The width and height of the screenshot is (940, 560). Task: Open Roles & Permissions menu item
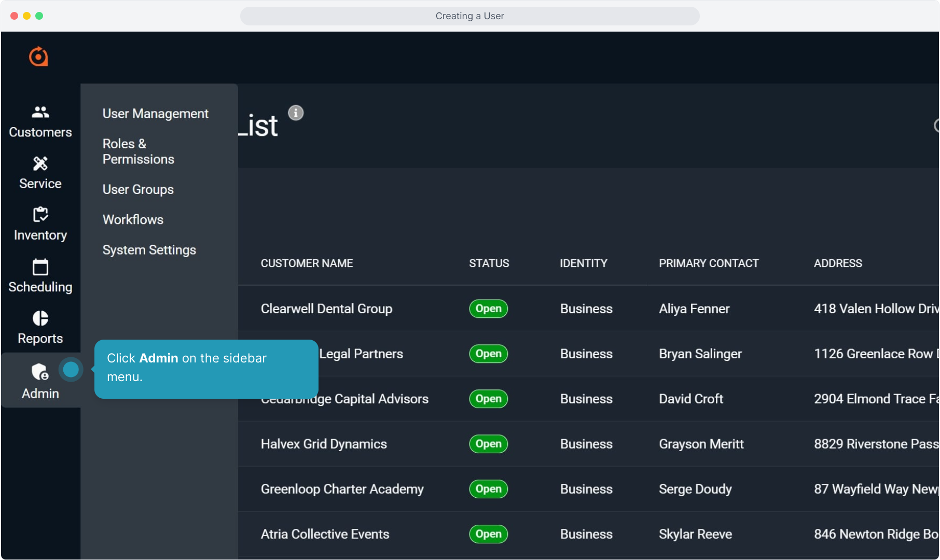tap(138, 151)
